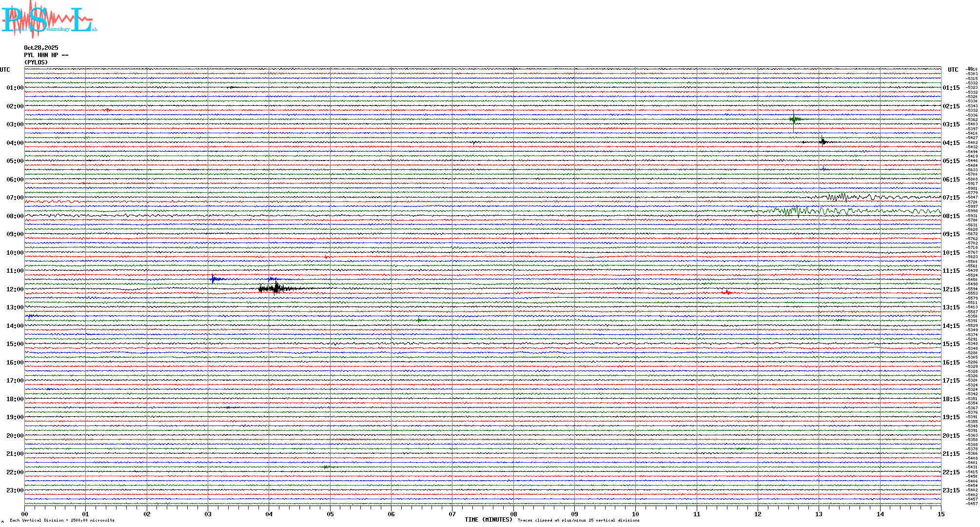Click the large black event on 12:00 trace
Screen dimensions: 980x527
(x=276, y=288)
